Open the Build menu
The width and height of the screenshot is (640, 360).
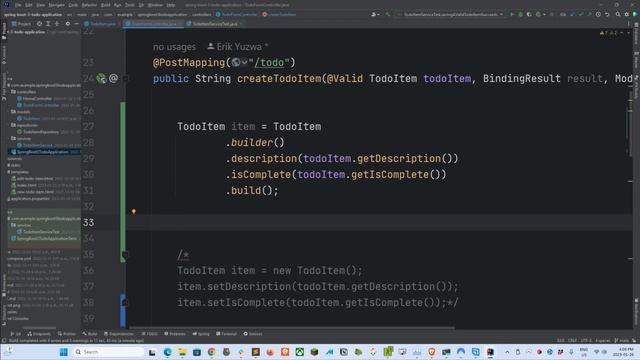106,5
